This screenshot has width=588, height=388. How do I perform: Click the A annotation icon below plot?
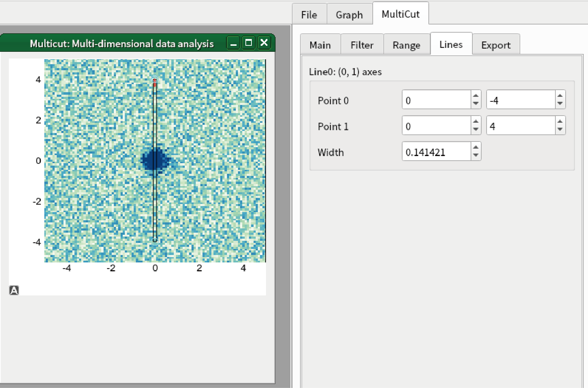[14, 290]
